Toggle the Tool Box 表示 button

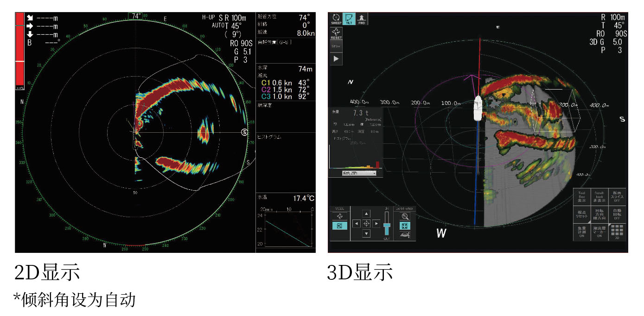(x=582, y=197)
